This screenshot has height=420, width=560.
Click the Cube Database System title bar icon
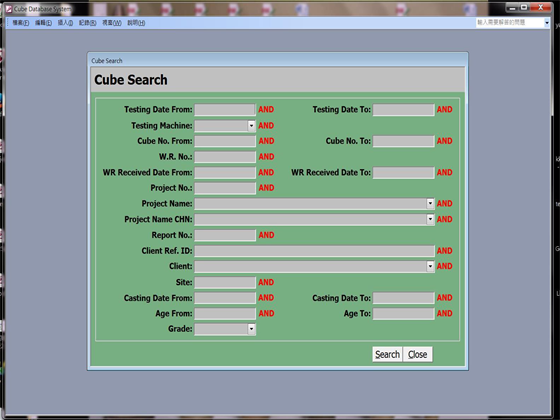coord(9,9)
